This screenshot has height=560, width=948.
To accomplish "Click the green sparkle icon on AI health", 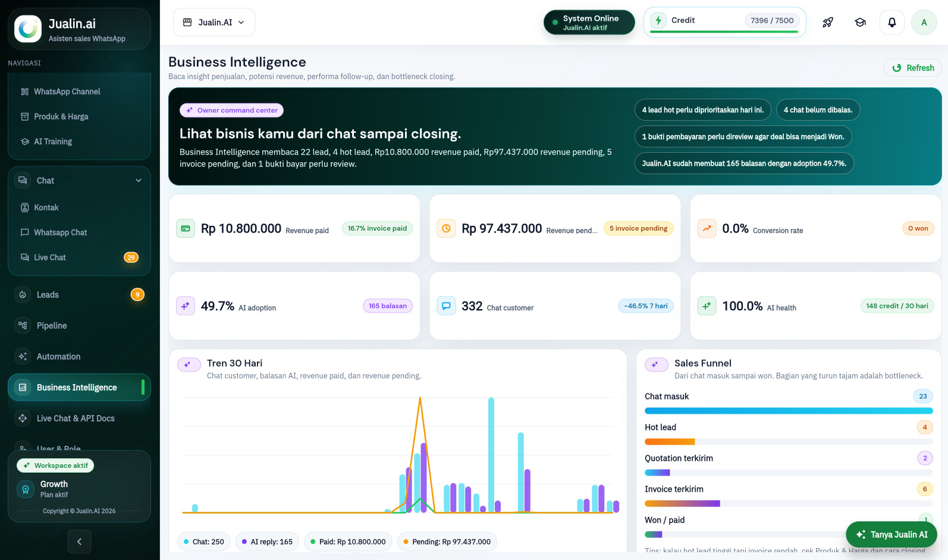I will click(707, 306).
